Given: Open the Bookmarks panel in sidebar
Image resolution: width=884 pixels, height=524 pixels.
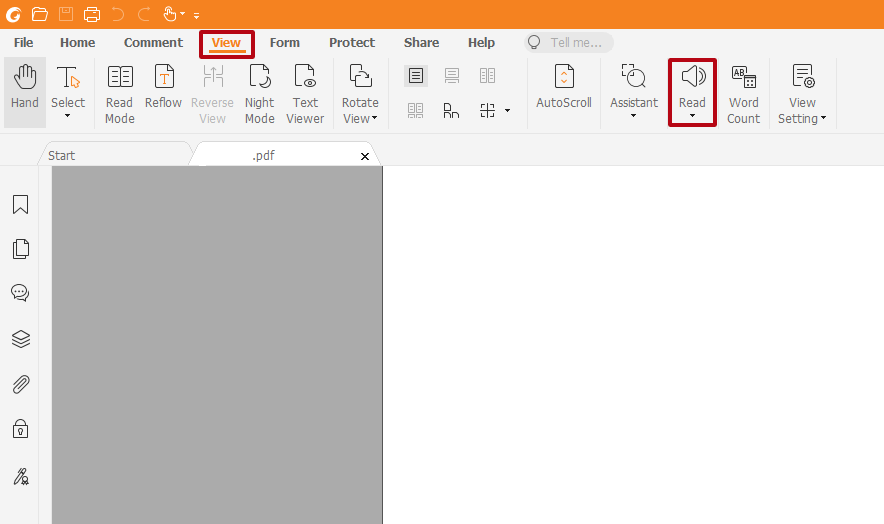Looking at the screenshot, I should [x=20, y=205].
